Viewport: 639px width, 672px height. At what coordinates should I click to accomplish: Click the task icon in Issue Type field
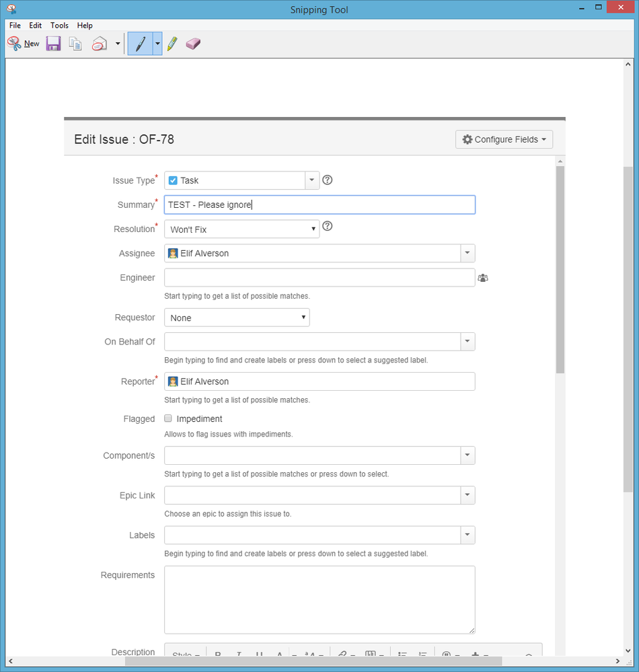(x=173, y=180)
